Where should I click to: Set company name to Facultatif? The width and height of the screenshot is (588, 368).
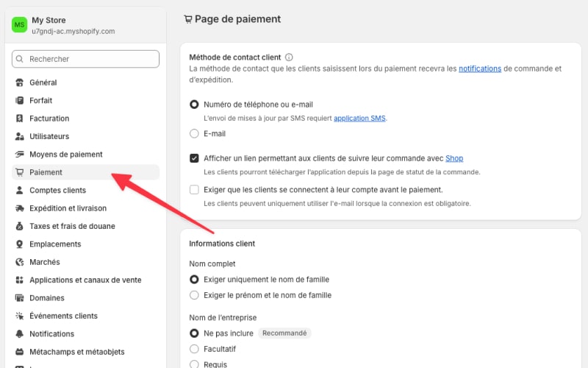point(194,348)
